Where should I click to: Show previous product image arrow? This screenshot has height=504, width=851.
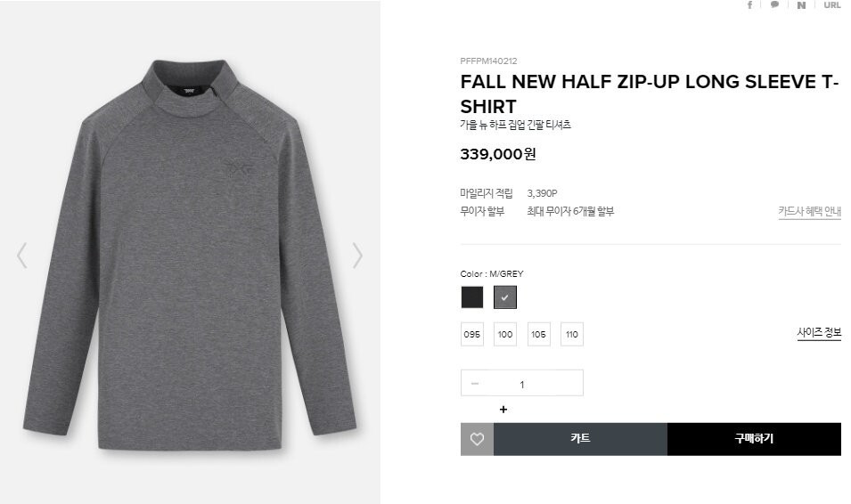coord(22,256)
